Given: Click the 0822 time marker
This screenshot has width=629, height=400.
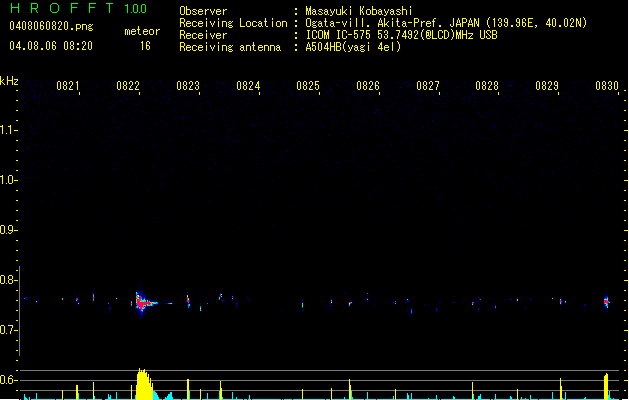Looking at the screenshot, I should coord(128,86).
